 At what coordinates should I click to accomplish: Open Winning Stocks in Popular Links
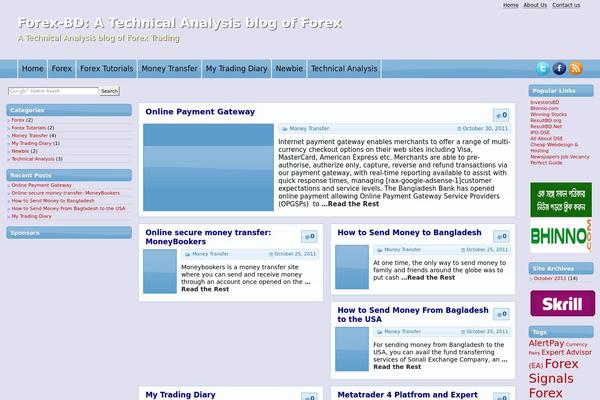548,114
